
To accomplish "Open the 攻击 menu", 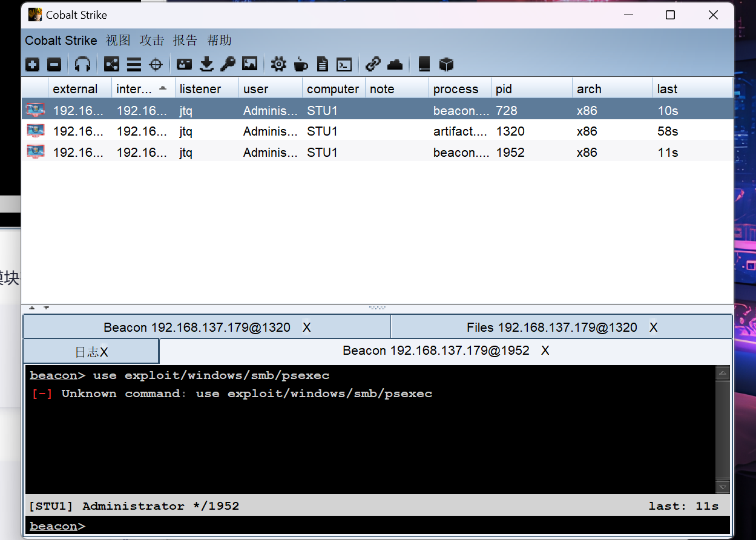I will click(152, 41).
